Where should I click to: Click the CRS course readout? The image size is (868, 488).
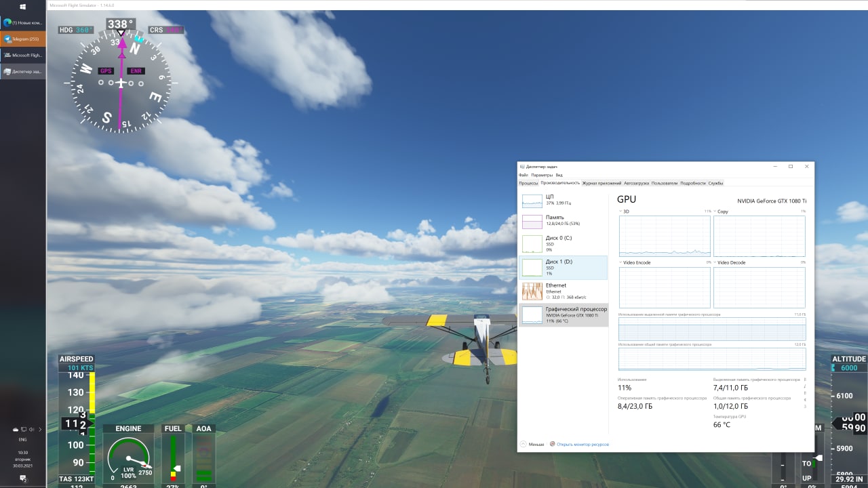click(x=166, y=30)
